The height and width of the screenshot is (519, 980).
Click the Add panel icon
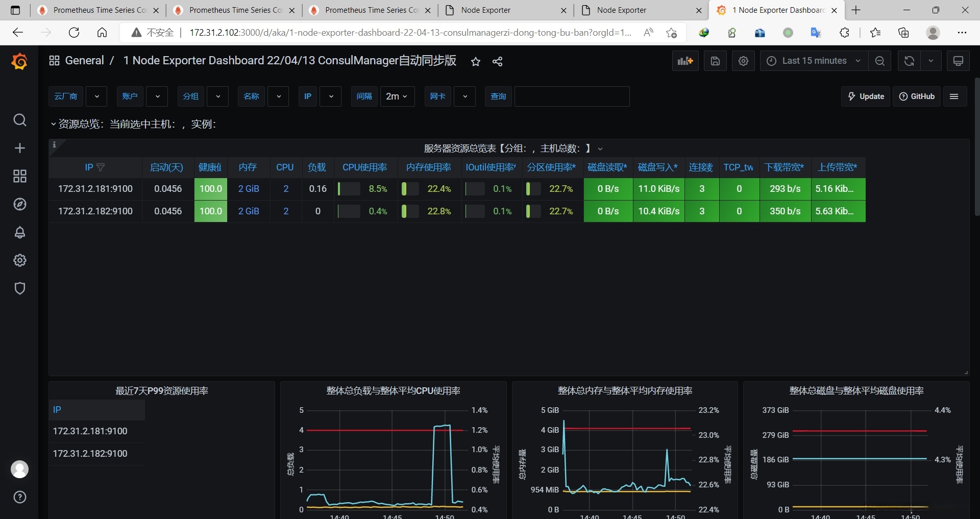coord(685,61)
